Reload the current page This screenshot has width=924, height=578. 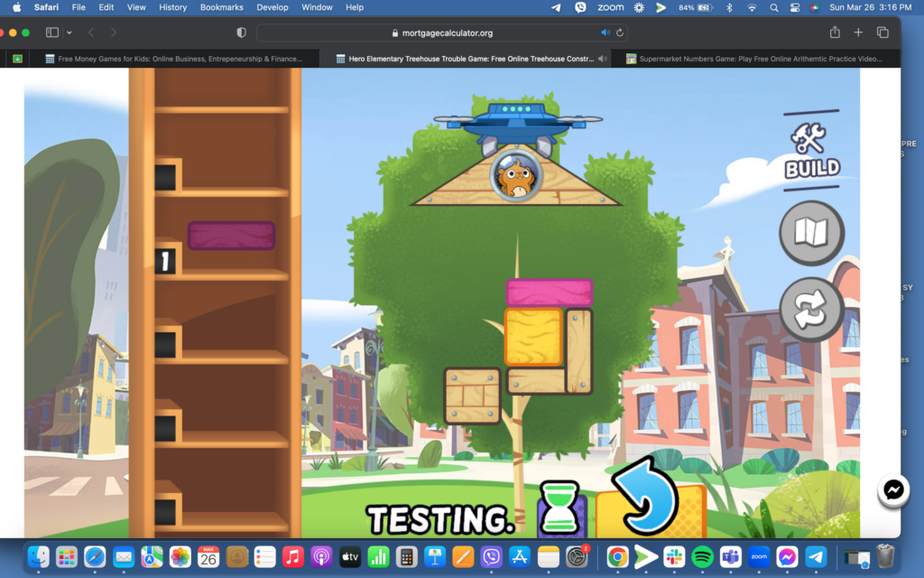(x=620, y=33)
